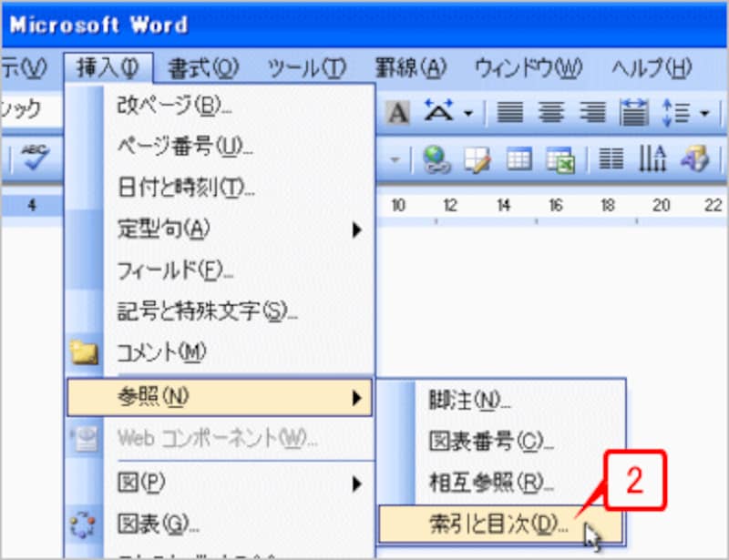729x560 pixels.
Task: Click the line spacing icon
Action: click(676, 113)
